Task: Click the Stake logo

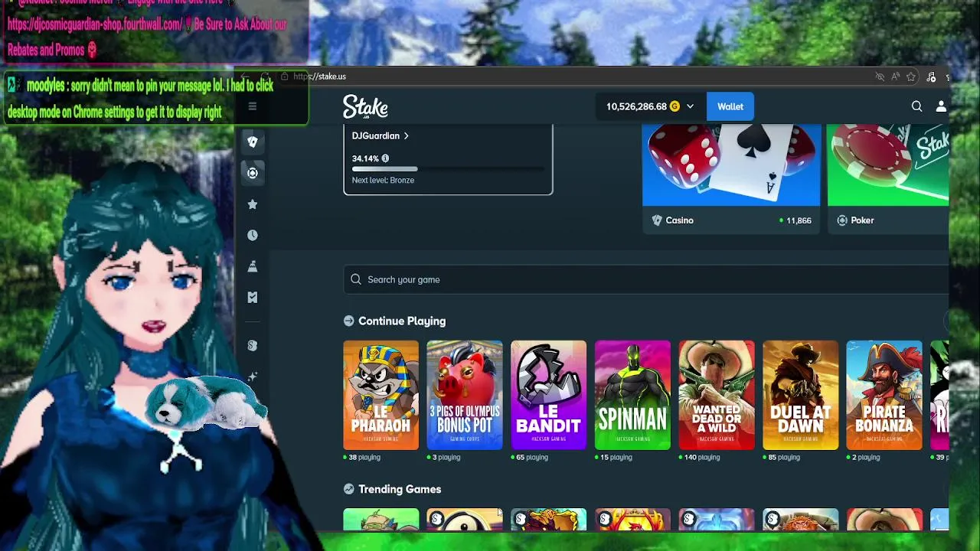Action: pos(365,106)
